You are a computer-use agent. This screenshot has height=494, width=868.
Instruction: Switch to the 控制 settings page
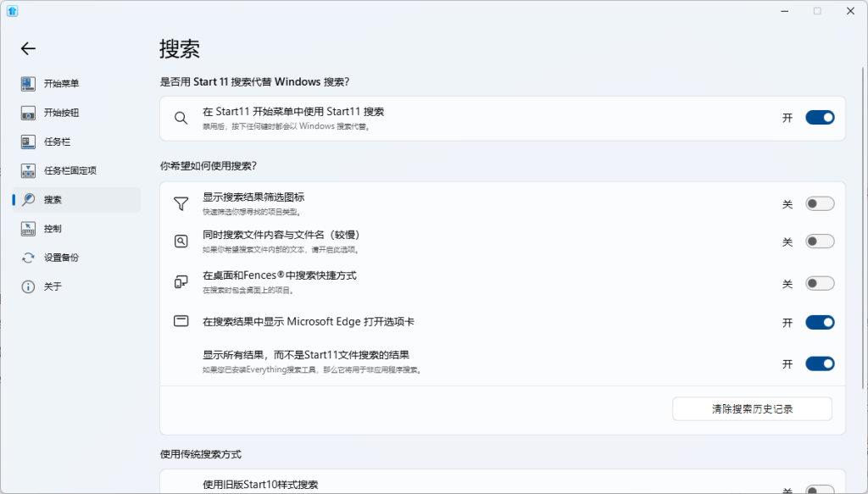point(47,228)
